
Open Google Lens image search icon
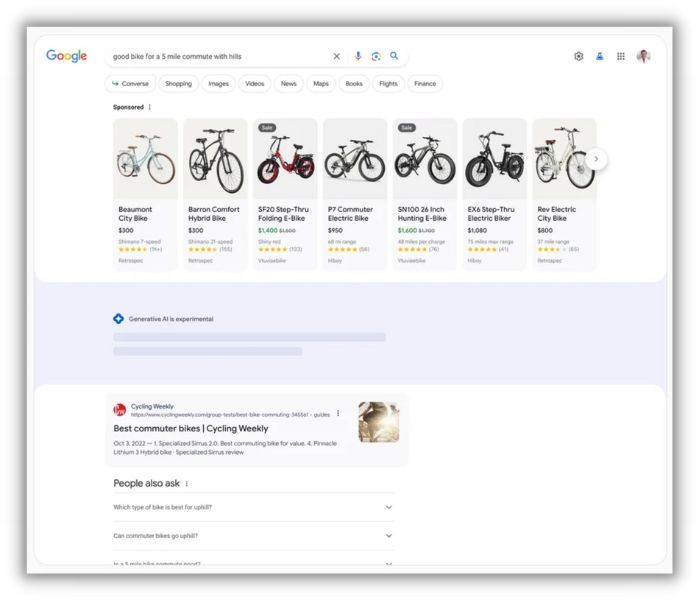[376, 56]
